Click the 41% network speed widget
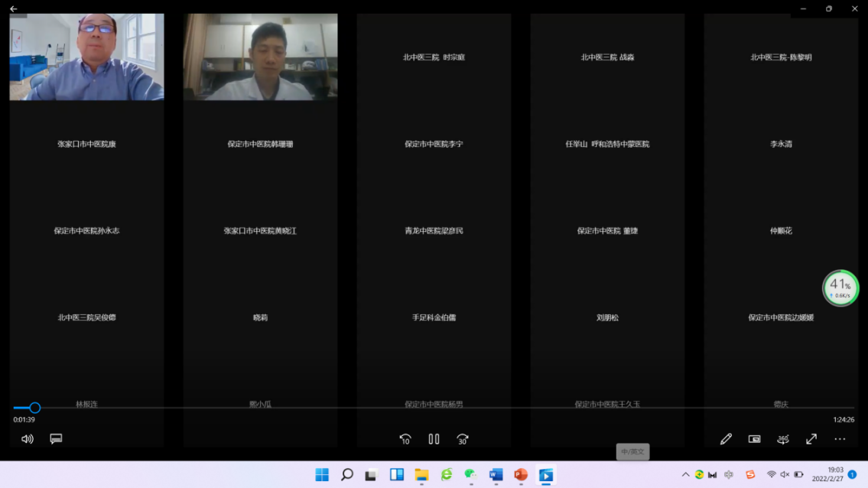The height and width of the screenshot is (488, 868). pos(840,288)
